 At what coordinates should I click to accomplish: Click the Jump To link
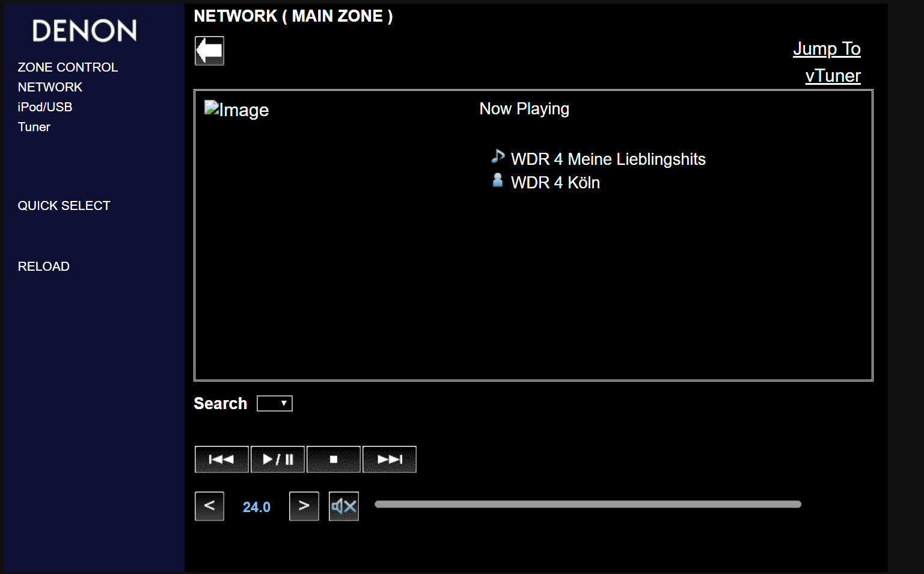coord(827,49)
